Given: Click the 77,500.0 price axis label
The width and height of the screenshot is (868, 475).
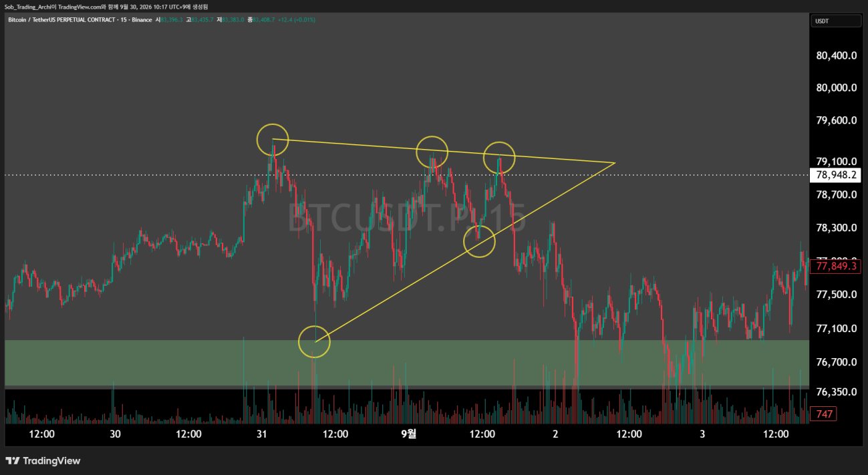Looking at the screenshot, I should click(837, 295).
